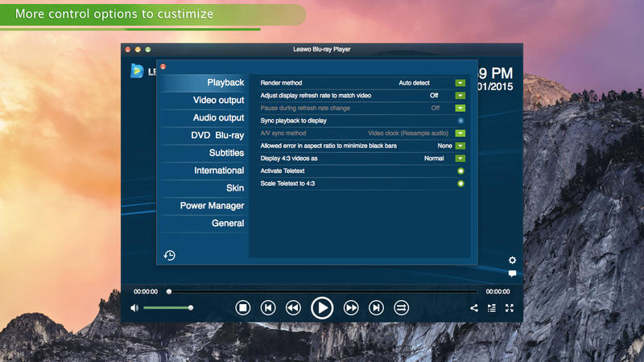Viewport: 644px width, 362px height.
Task: Close the settings panel with red dot
Action: (163, 67)
